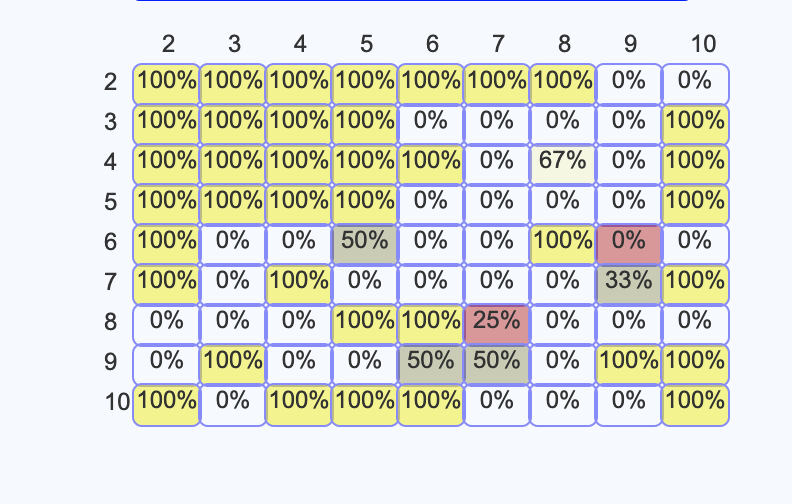Image resolution: width=792 pixels, height=504 pixels.
Task: Select the red 0% cell in row 6
Action: [x=629, y=244]
